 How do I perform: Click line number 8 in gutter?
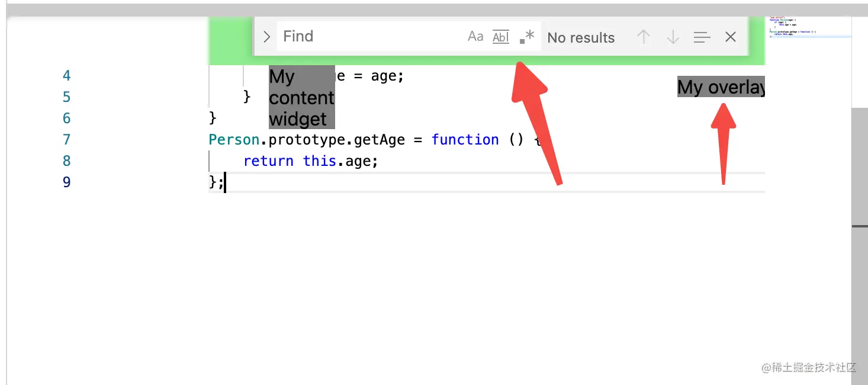click(x=66, y=161)
